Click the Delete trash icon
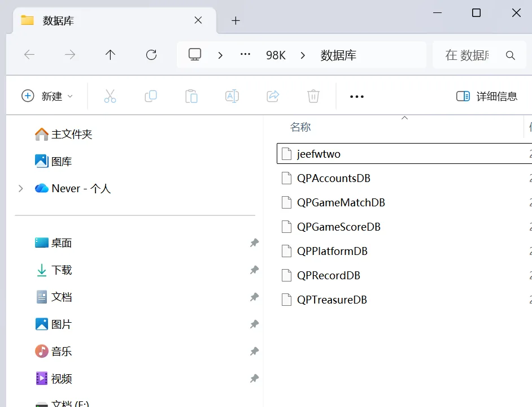The width and height of the screenshot is (532, 407). pyautogui.click(x=313, y=96)
